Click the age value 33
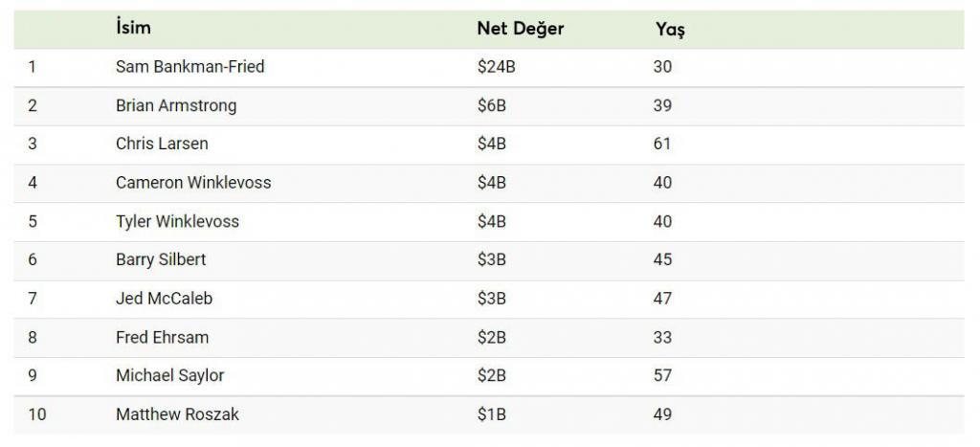The height and width of the screenshot is (447, 980). [x=662, y=338]
